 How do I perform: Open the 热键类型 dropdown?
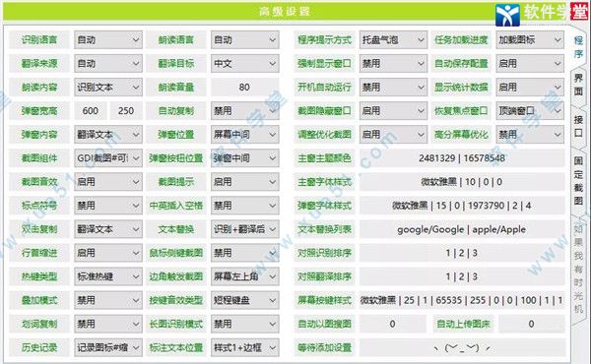pyautogui.click(x=108, y=276)
